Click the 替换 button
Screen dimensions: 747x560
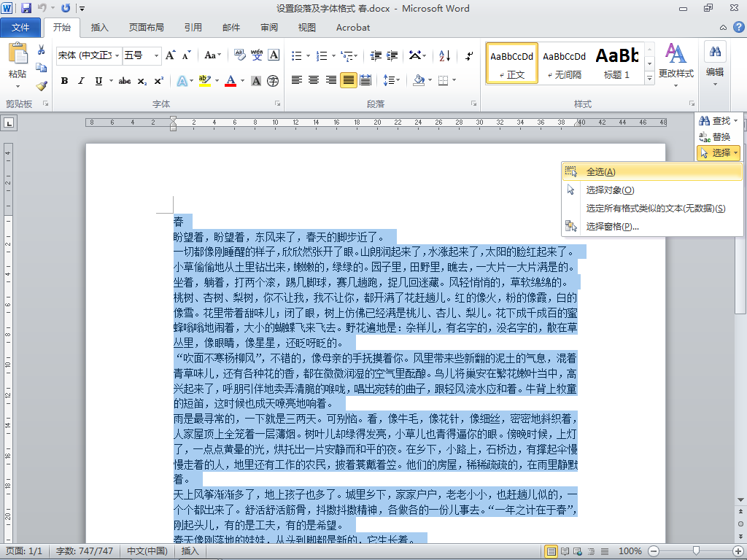(x=715, y=137)
